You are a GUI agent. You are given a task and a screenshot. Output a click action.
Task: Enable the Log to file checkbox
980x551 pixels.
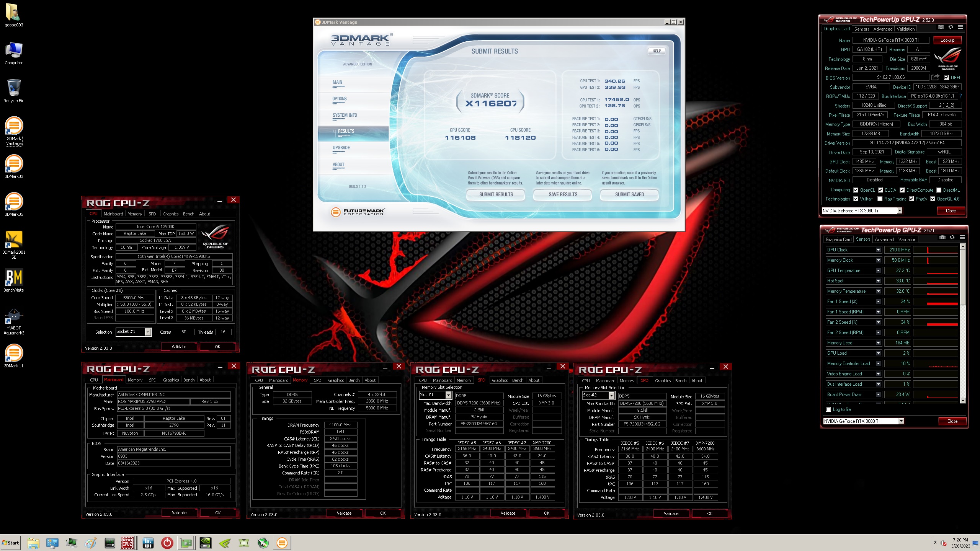point(829,409)
